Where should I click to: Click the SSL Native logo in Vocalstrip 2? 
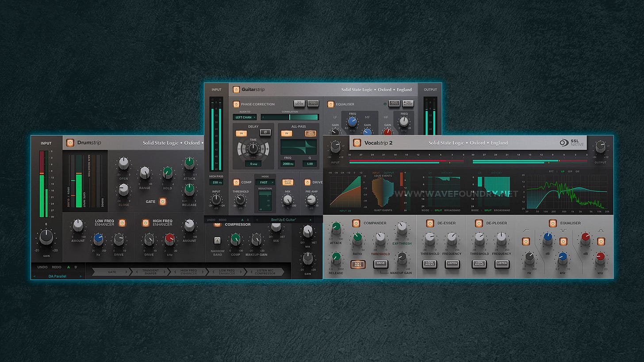point(571,142)
